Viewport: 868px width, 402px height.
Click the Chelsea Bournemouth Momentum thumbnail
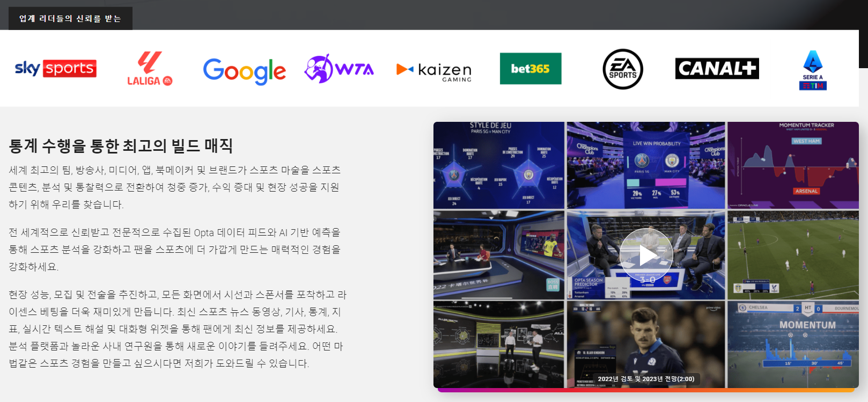tap(793, 345)
